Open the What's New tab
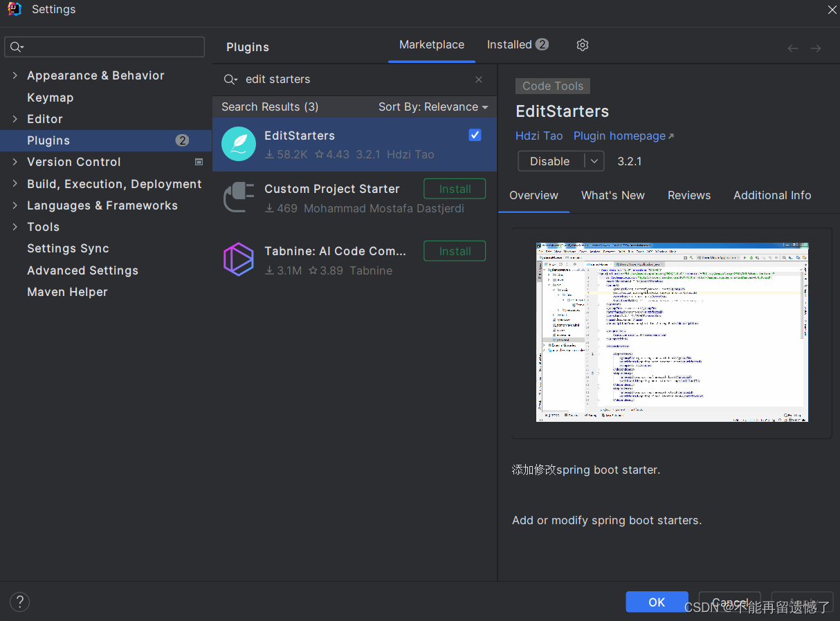 click(x=613, y=195)
